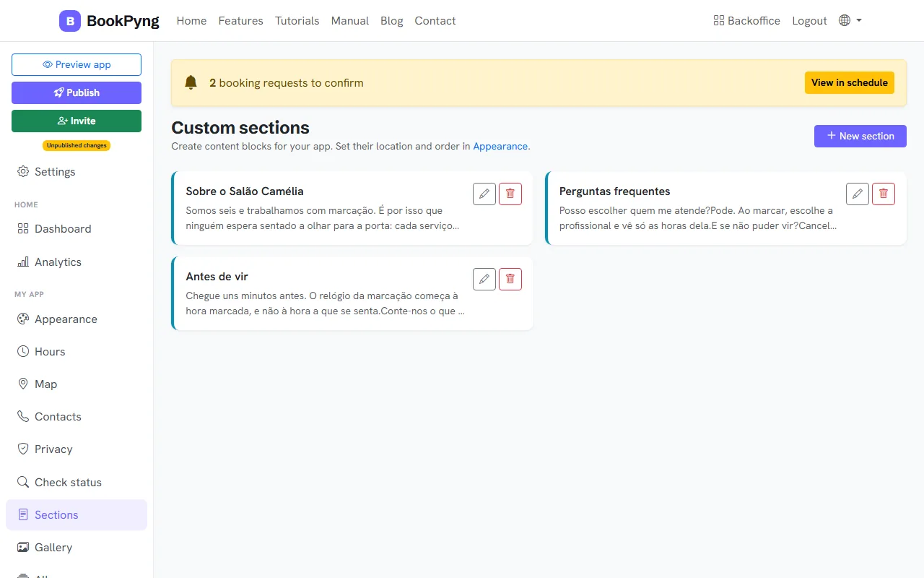Open Hours in the sidebar
The height and width of the screenshot is (578, 924).
pos(77,352)
